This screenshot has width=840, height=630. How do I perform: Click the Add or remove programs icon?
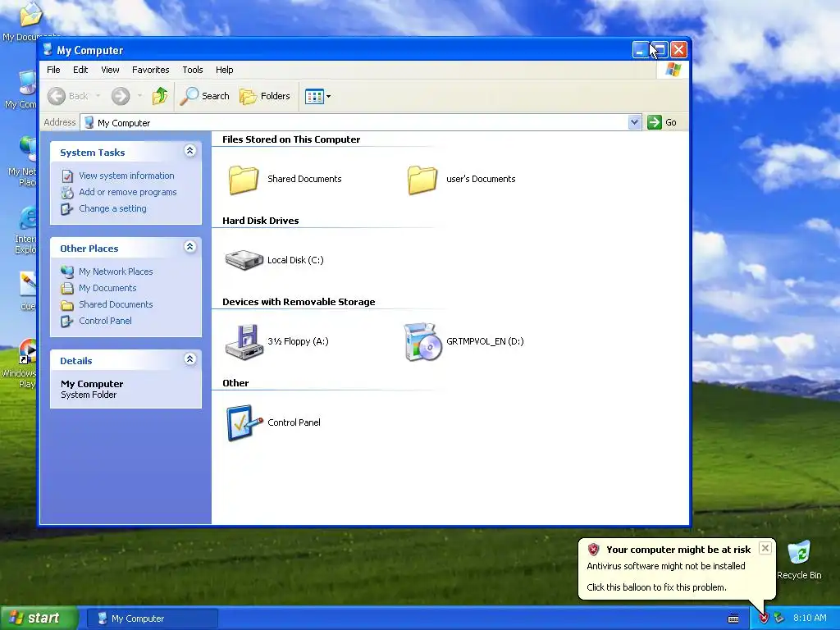(x=67, y=192)
